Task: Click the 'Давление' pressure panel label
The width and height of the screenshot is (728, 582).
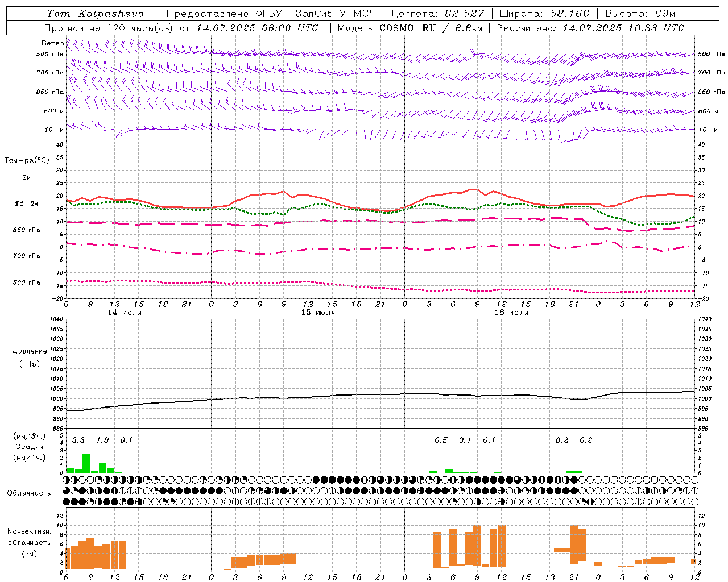Action: [x=29, y=351]
